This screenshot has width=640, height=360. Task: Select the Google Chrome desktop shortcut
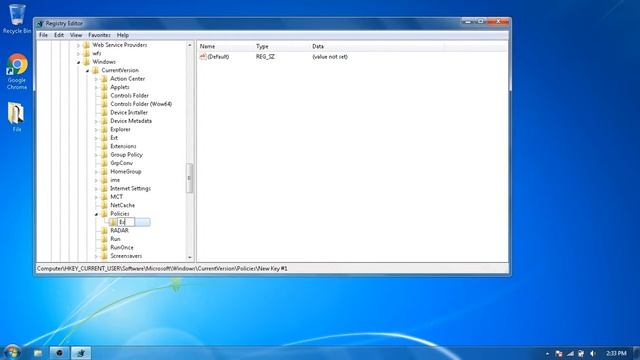pyautogui.click(x=17, y=72)
